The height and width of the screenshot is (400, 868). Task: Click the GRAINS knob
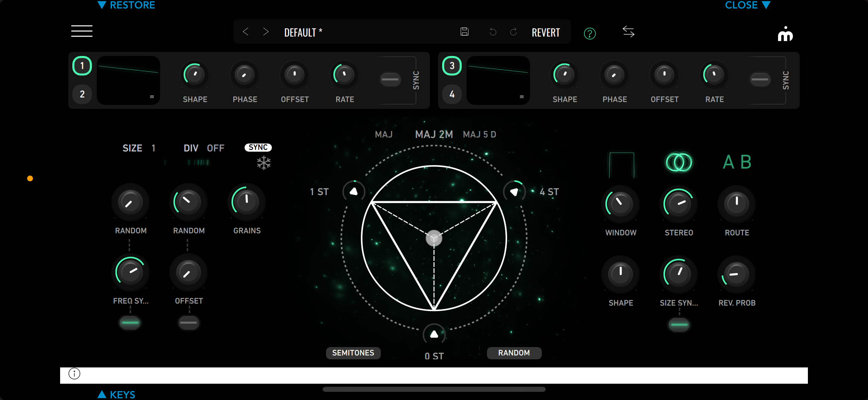tap(247, 202)
